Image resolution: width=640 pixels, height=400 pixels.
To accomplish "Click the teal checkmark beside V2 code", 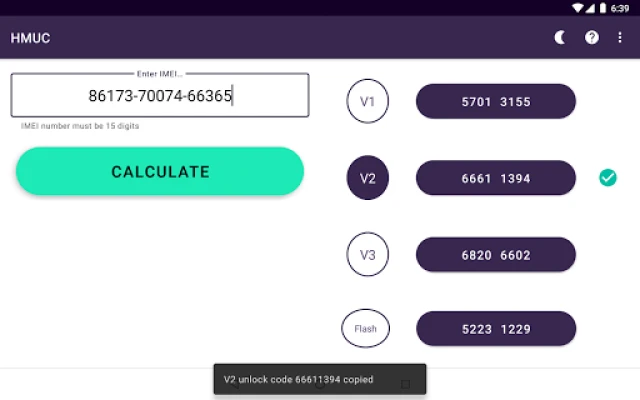I will tap(607, 178).
